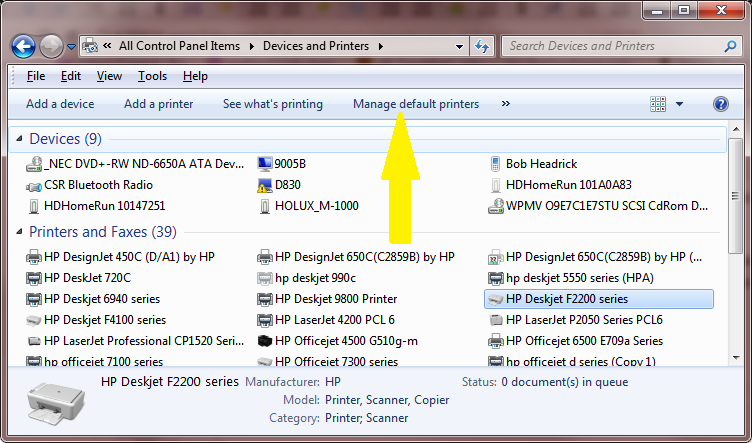Click the search magnifier icon

730,46
